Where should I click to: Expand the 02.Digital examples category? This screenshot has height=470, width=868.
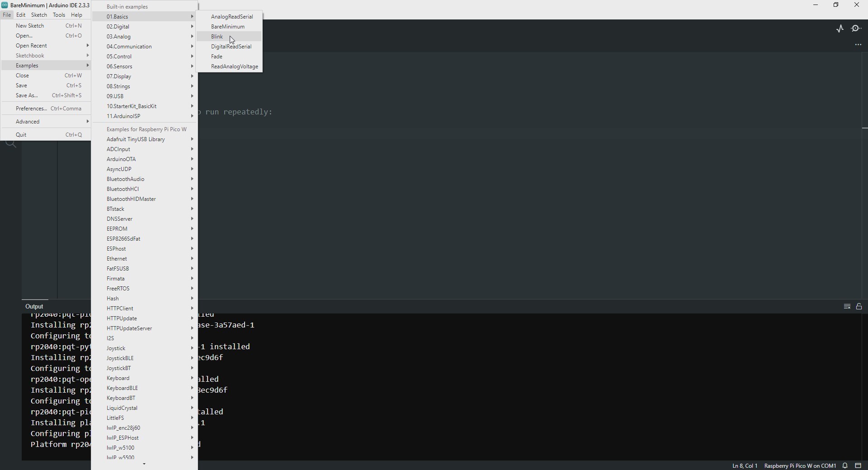[x=145, y=27]
